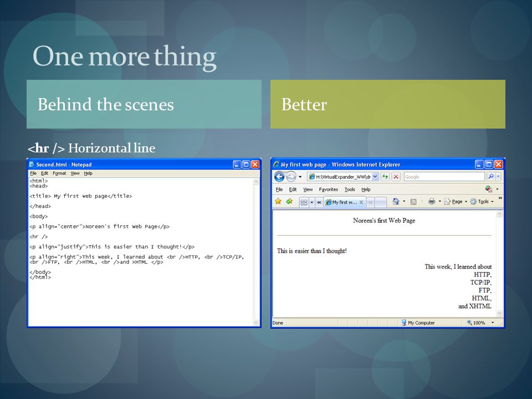Click the scroll tabs left chevron button
The height and width of the screenshot is (399, 532).
(319, 203)
